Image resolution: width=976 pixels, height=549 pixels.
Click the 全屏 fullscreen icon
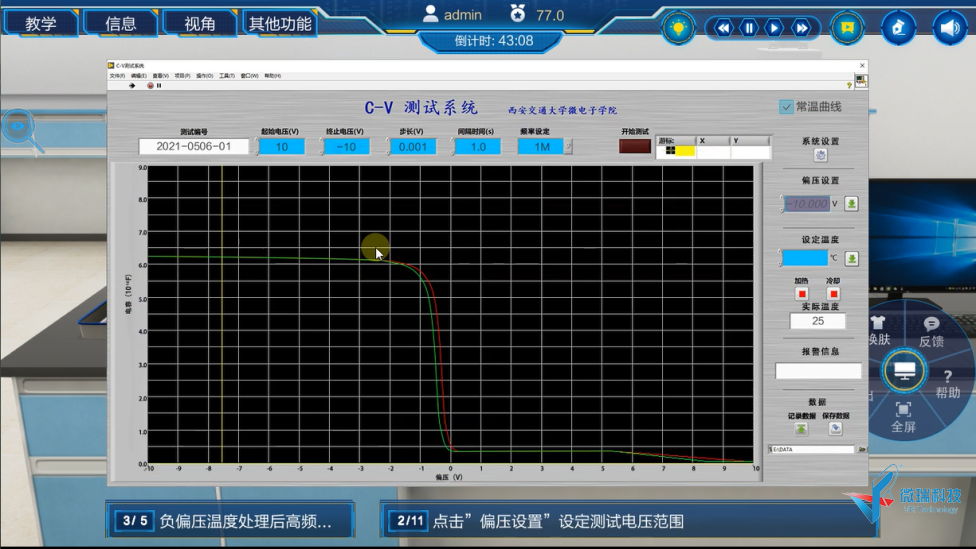(903, 410)
